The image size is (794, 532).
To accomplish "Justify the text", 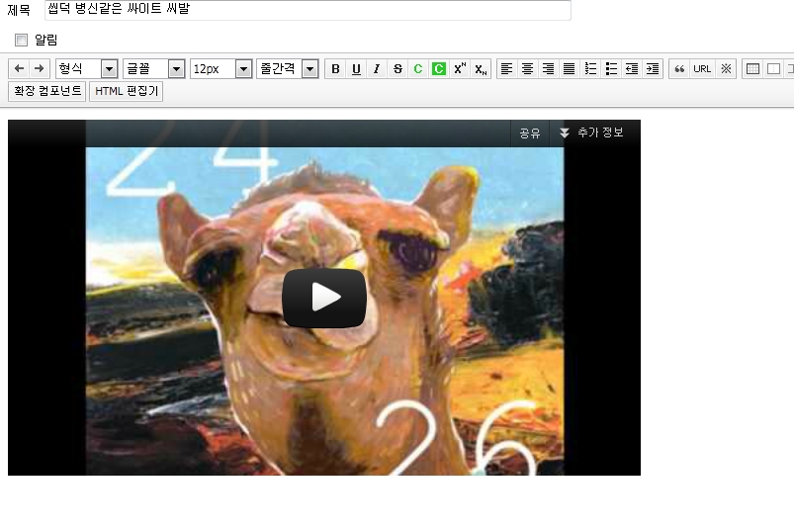I will click(x=570, y=69).
